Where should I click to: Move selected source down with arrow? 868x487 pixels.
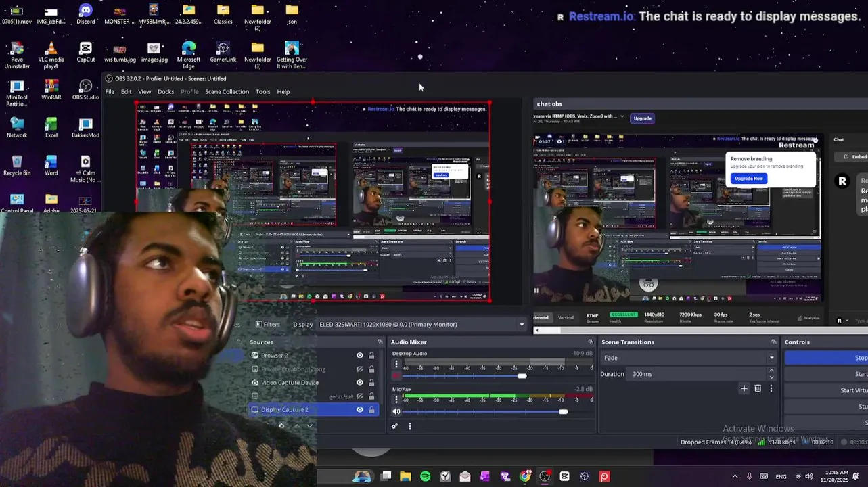coord(310,426)
